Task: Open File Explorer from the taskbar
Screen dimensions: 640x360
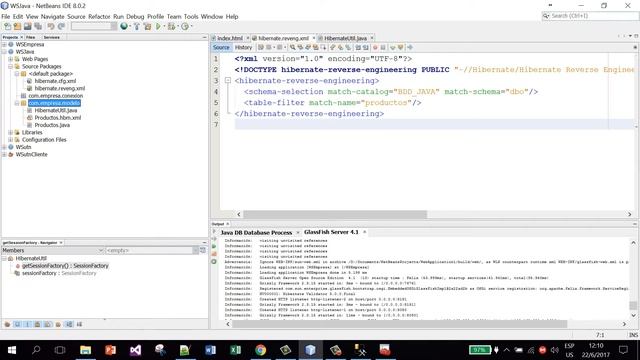Action: [x=85, y=350]
